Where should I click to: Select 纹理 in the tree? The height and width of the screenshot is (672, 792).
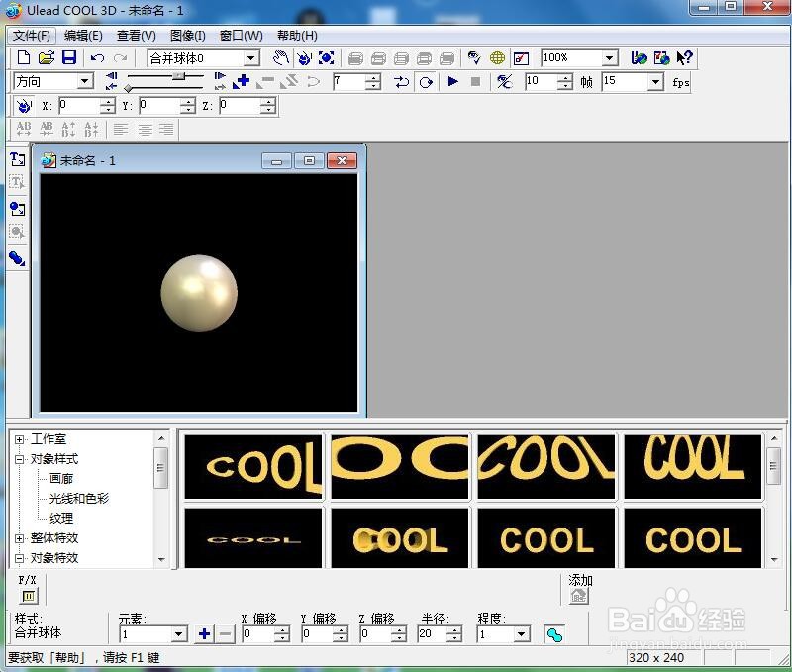pos(61,519)
